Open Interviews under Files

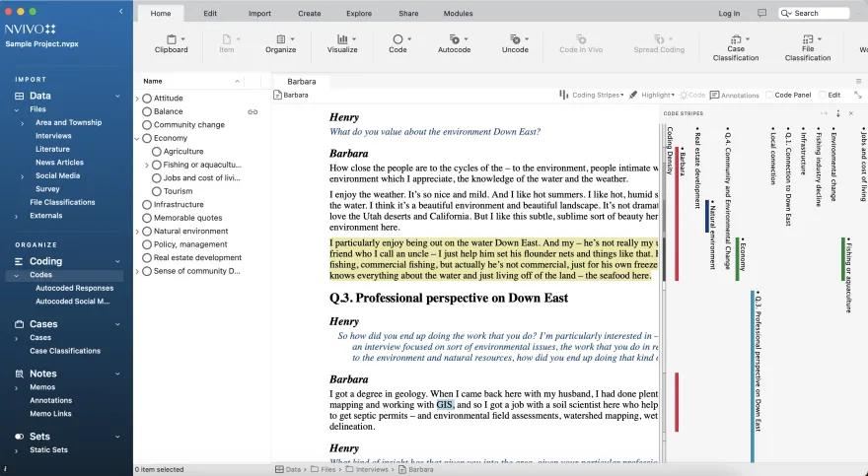point(53,136)
